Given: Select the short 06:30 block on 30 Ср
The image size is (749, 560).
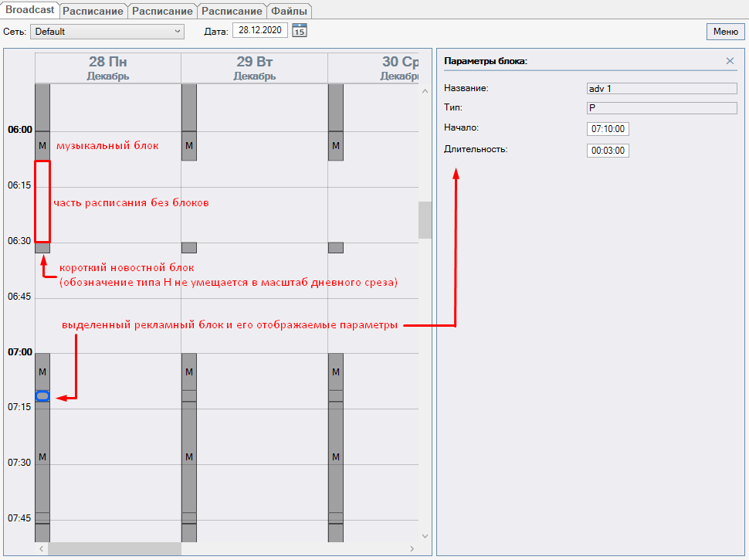Looking at the screenshot, I should click(336, 247).
